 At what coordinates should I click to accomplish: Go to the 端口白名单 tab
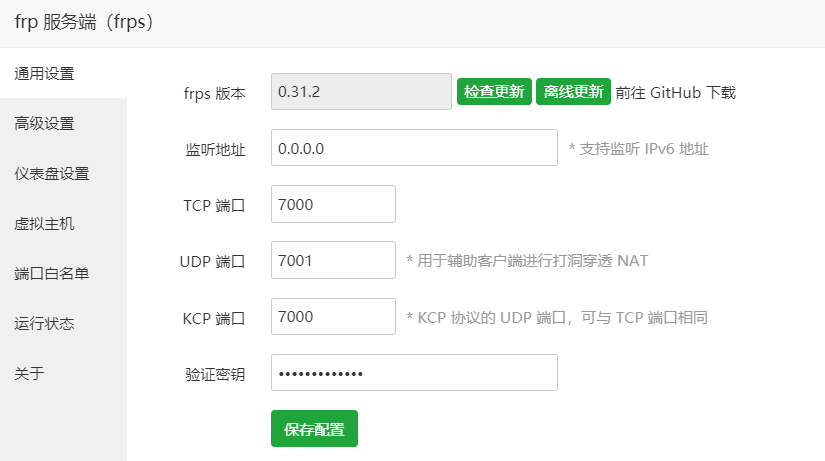tap(52, 274)
